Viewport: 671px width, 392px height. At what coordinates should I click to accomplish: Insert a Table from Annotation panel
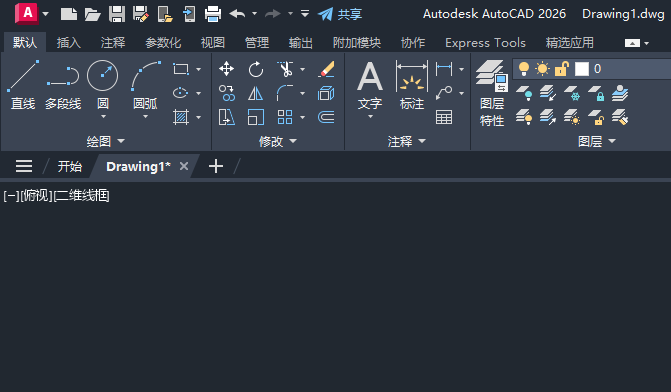pyautogui.click(x=444, y=117)
